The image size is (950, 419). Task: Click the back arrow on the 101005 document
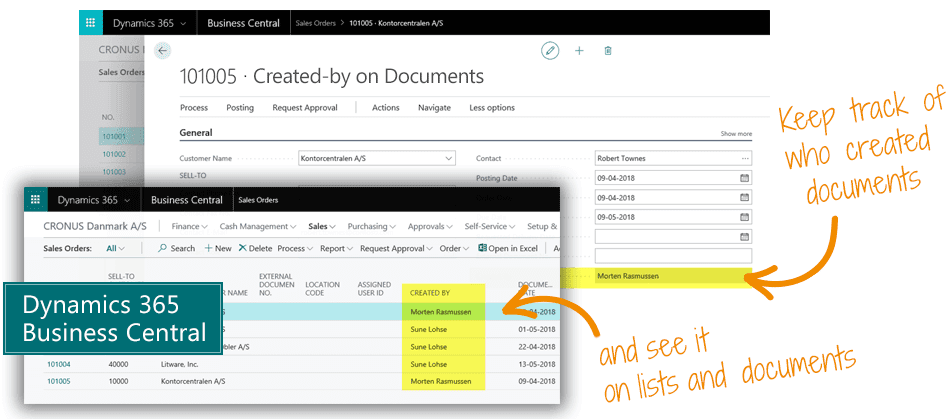[162, 51]
